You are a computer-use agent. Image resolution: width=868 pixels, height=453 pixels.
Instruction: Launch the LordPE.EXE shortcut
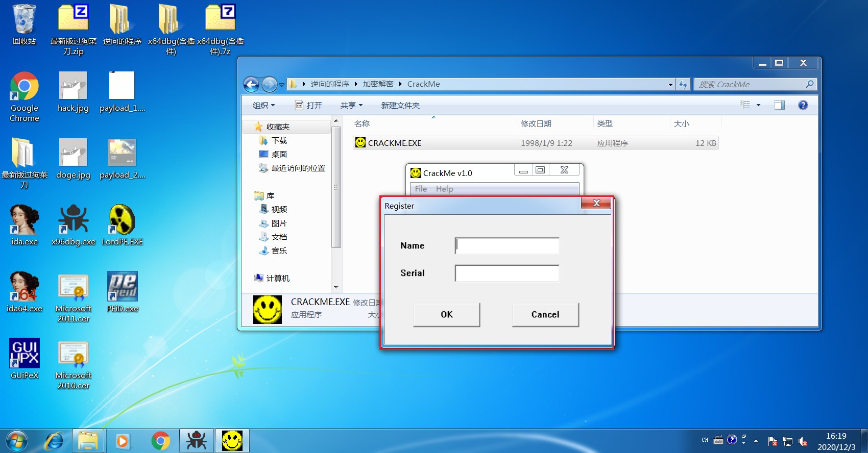tap(122, 225)
